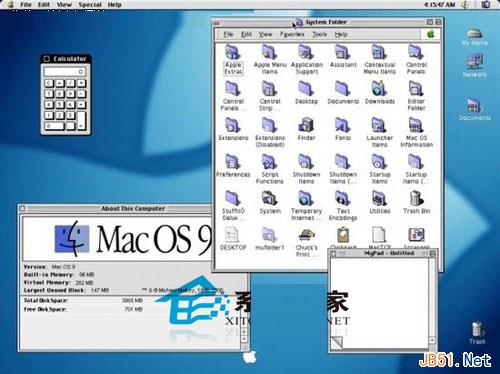Viewport: 500px width, 374px height.
Task: Click the C clear key on Calculator
Action: [49, 83]
